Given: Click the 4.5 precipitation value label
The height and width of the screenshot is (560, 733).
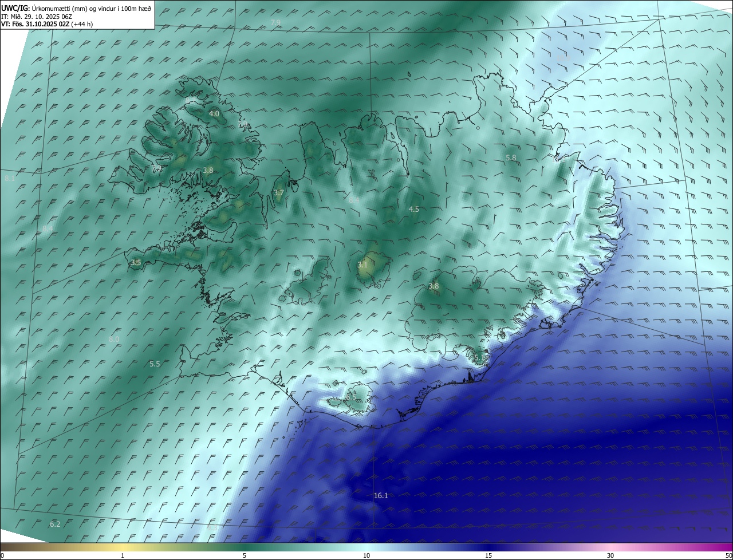Looking at the screenshot, I should 413,210.
